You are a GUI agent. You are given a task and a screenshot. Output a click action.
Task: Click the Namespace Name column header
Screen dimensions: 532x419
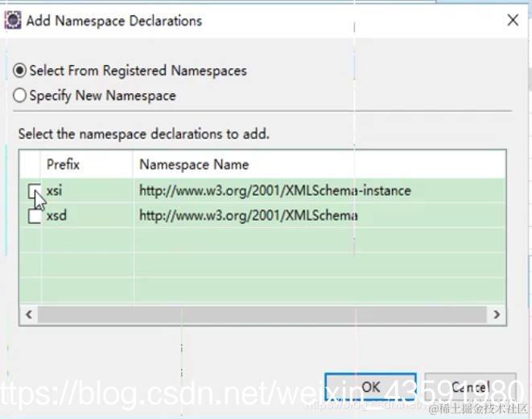point(319,164)
